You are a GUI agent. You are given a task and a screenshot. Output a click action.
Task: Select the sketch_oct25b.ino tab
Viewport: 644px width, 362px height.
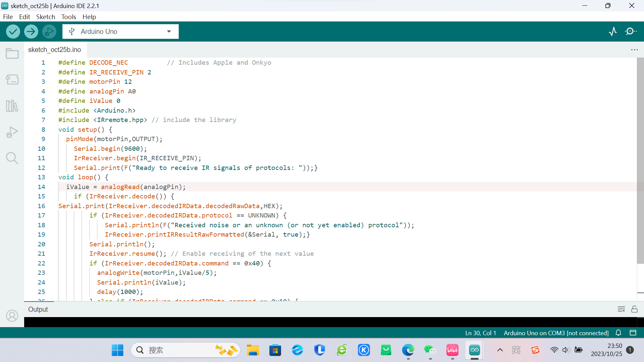pyautogui.click(x=54, y=50)
